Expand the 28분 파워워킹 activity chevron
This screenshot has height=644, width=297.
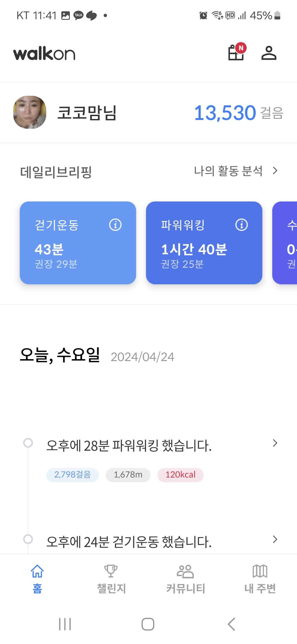coord(275,443)
